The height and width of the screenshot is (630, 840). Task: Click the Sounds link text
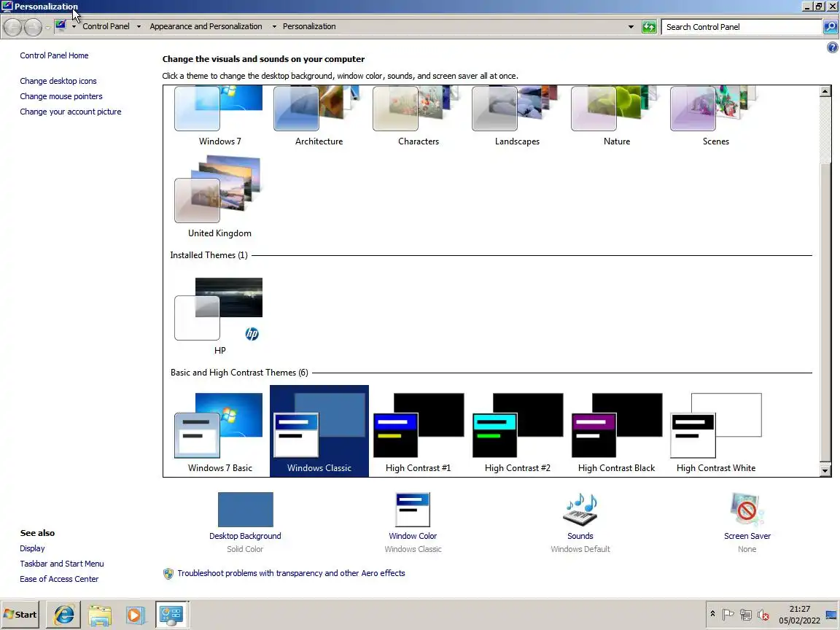(580, 536)
